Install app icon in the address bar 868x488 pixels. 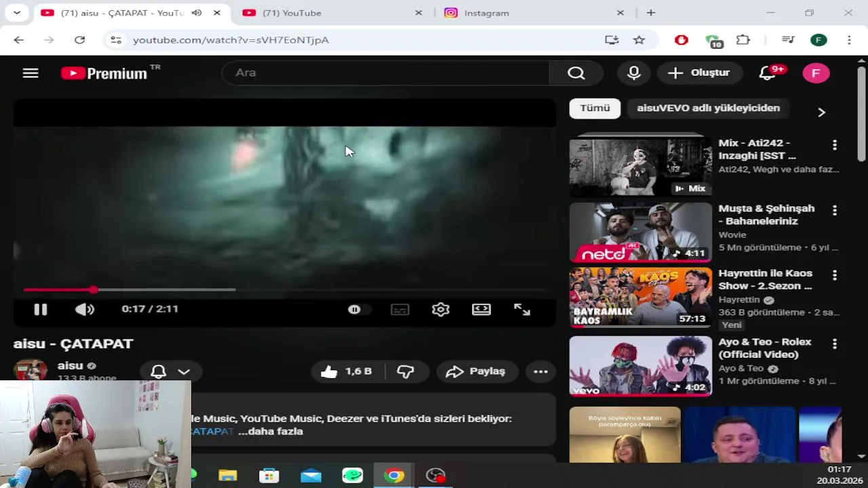coord(612,40)
